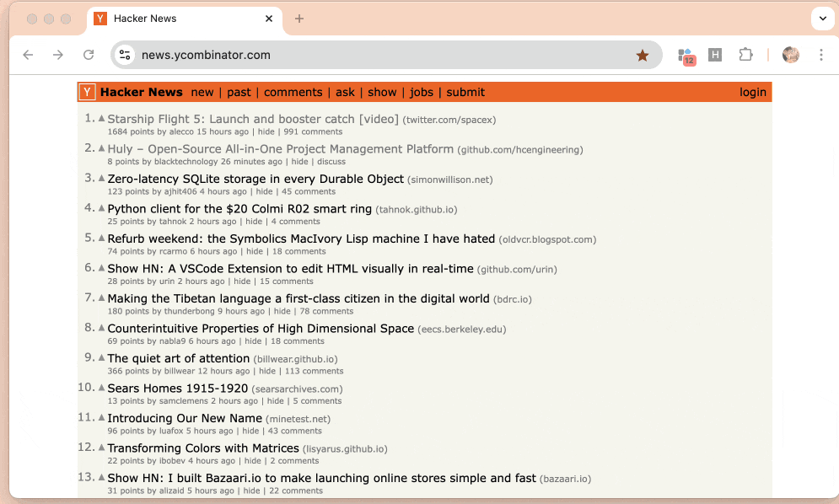839x504 pixels.
Task: Open user alecco's profile
Action: [181, 131]
